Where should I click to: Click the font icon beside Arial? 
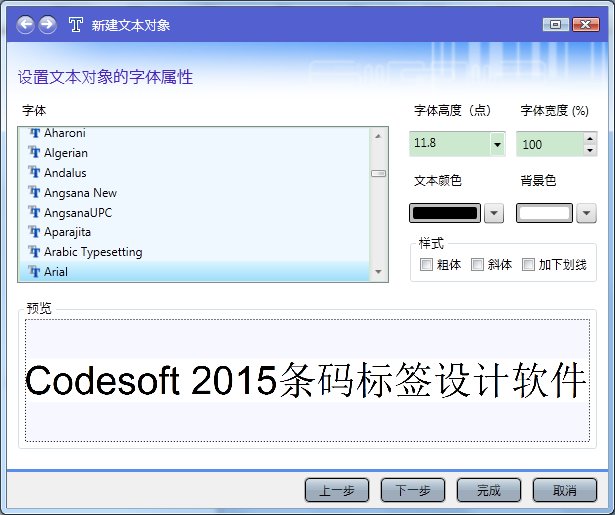coord(35,271)
